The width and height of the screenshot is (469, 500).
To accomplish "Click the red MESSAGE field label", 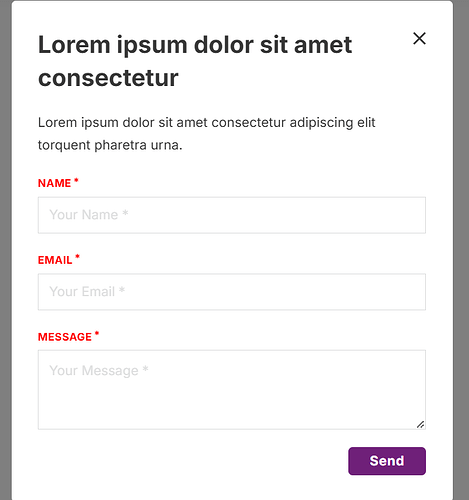I will pos(65,337).
